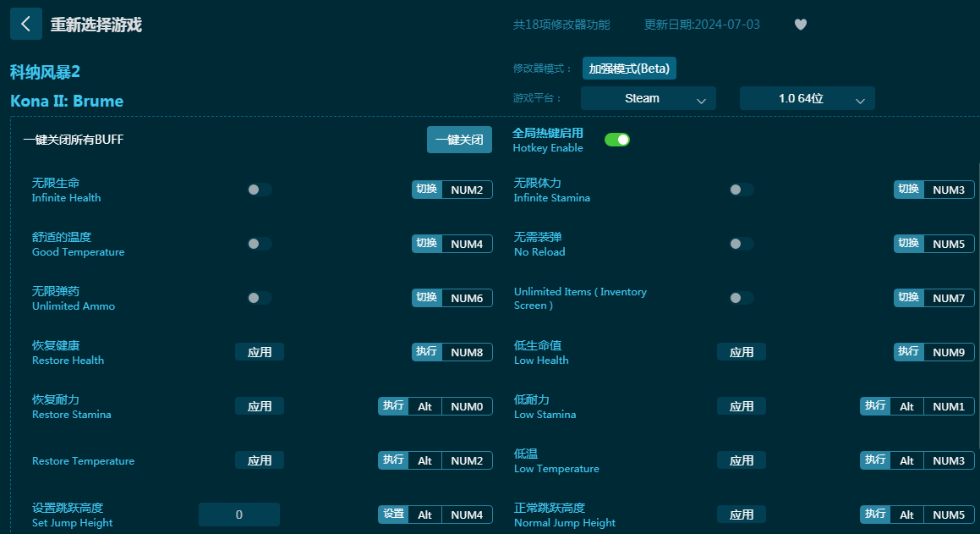Viewport: 980px width, 534px height.
Task: Turn on Unlimited Ammo switch
Action: (x=259, y=298)
